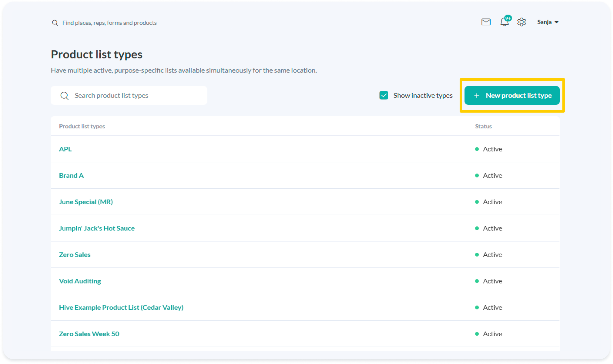Click the 9+ notification count badge

pyautogui.click(x=508, y=18)
